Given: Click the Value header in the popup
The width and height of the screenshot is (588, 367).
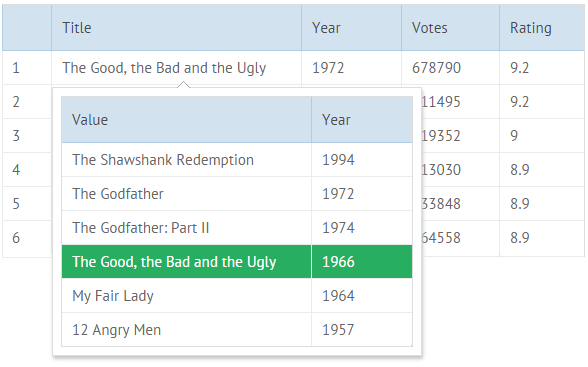Looking at the screenshot, I should [186, 120].
